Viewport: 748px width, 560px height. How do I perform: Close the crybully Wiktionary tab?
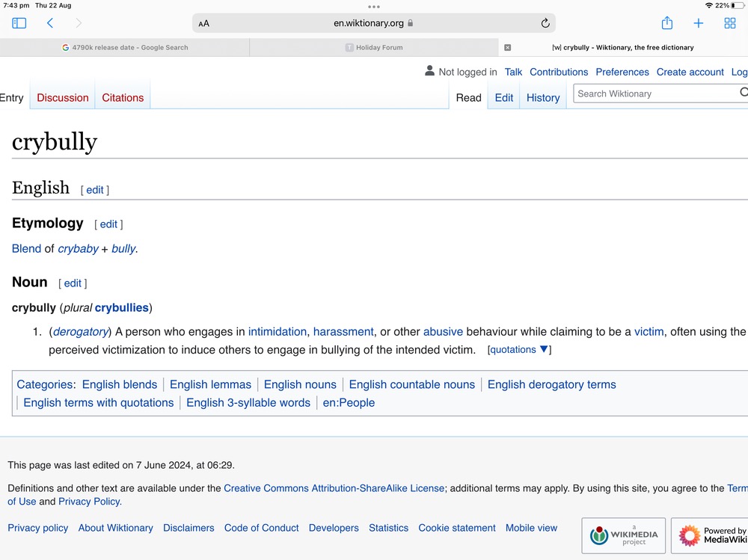pyautogui.click(x=507, y=47)
